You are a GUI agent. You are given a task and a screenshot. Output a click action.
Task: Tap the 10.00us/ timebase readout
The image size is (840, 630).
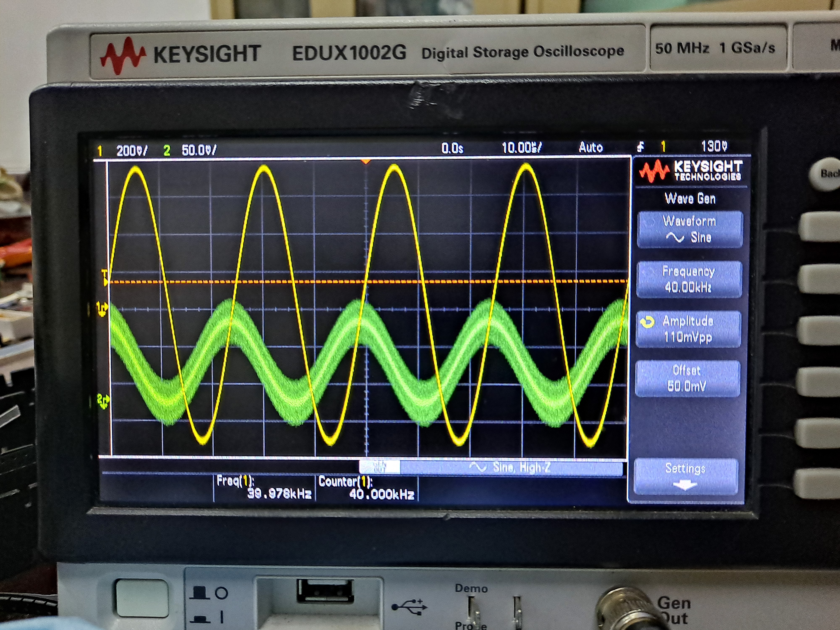click(522, 147)
